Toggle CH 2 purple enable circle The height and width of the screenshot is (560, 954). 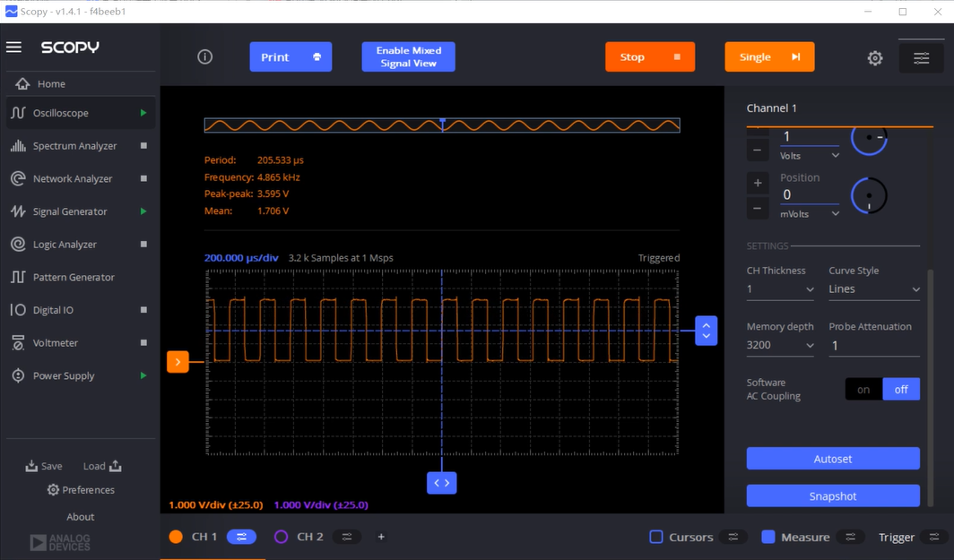(282, 537)
